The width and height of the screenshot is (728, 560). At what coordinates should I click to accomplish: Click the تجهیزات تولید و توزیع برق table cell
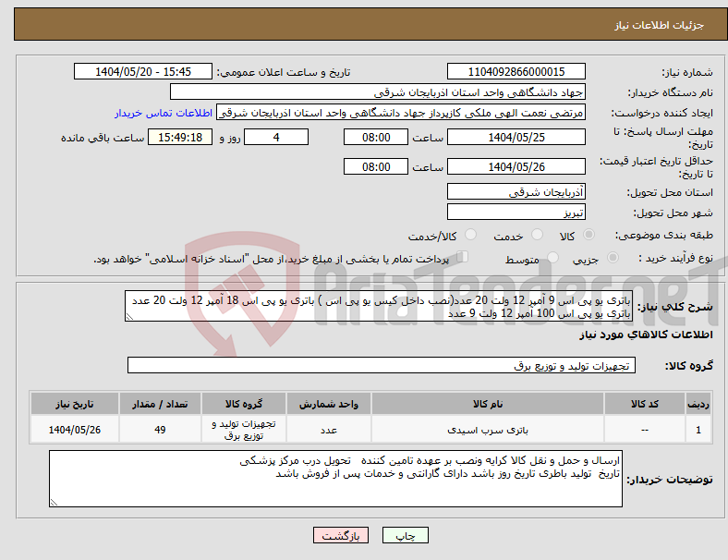(x=244, y=430)
